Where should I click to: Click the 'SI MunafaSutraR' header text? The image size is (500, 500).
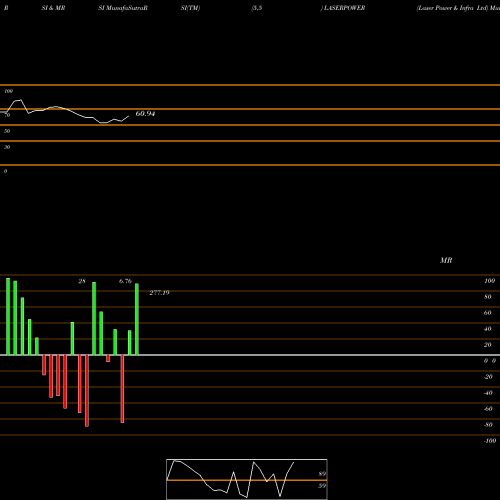point(123,8)
